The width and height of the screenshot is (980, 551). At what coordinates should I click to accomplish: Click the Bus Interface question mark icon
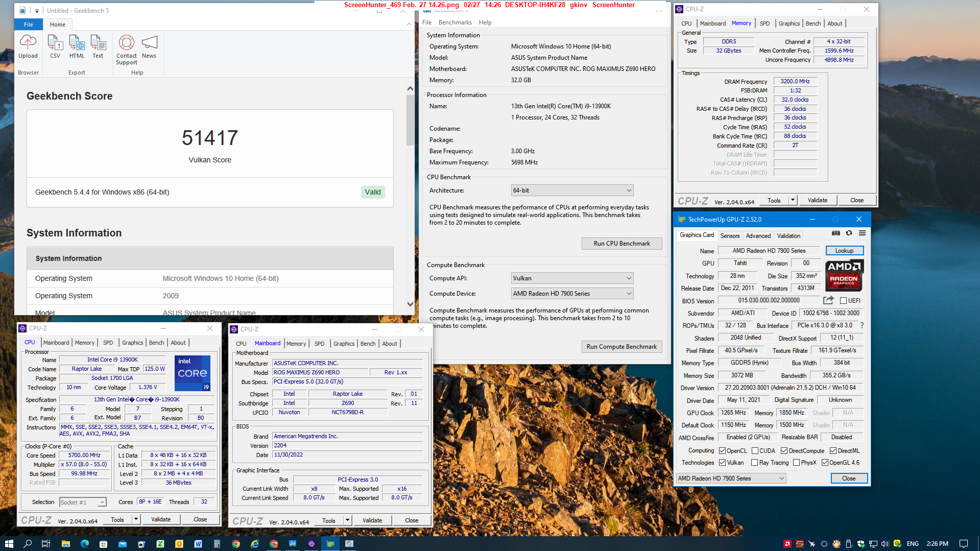[862, 325]
